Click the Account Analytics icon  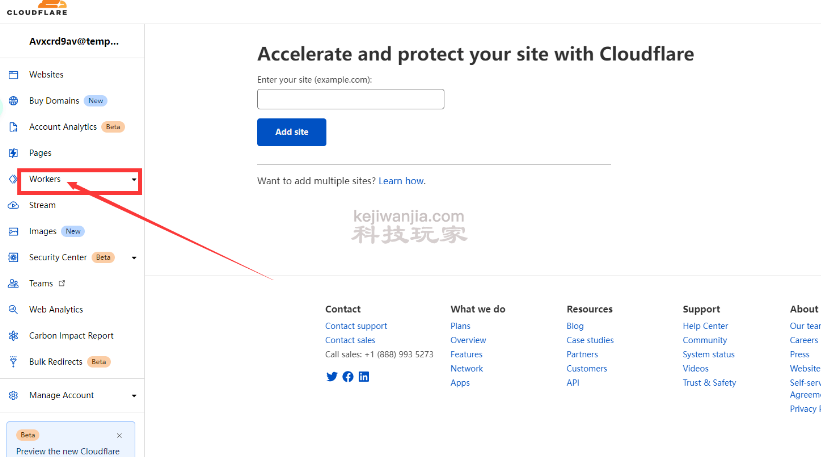[13, 127]
